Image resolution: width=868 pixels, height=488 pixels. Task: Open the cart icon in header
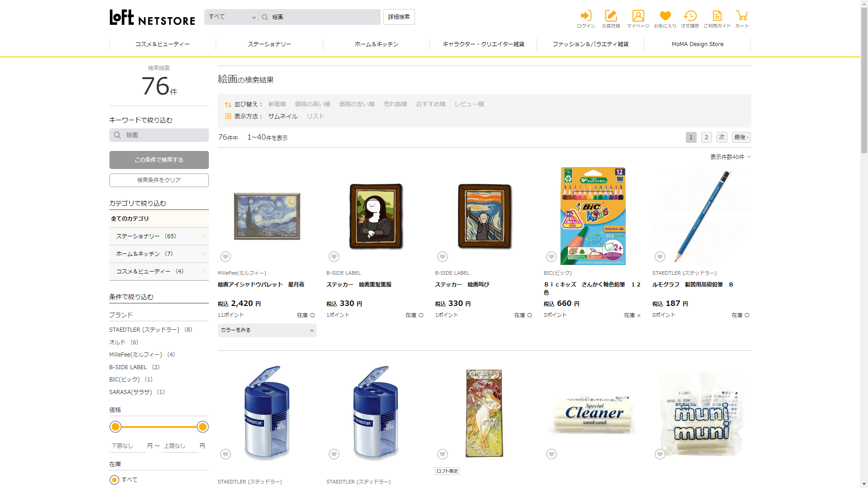741,16
